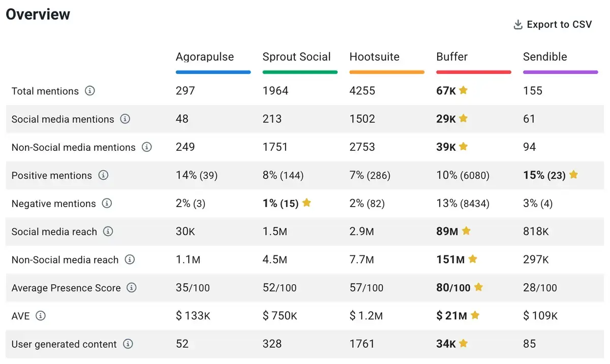Viewport: 610px width, 364px height.
Task: Click the Non-Social media mentions info icon
Action: pyautogui.click(x=146, y=148)
